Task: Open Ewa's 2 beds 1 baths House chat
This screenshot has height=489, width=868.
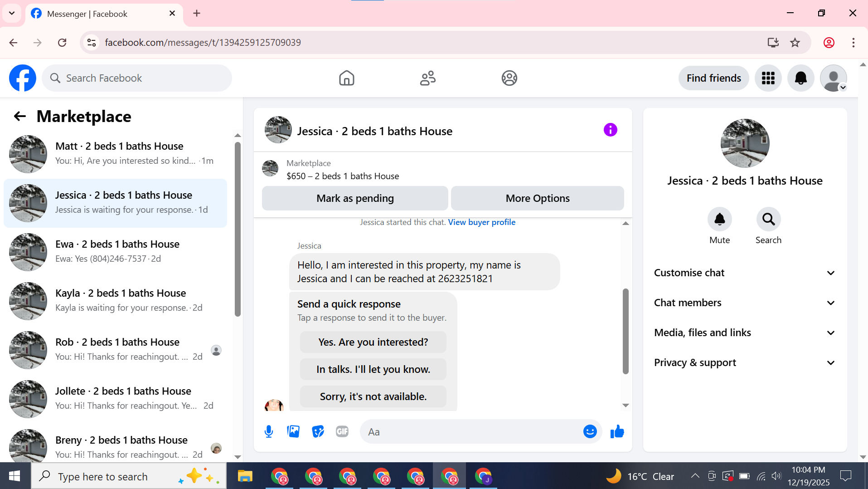Action: [x=116, y=252]
